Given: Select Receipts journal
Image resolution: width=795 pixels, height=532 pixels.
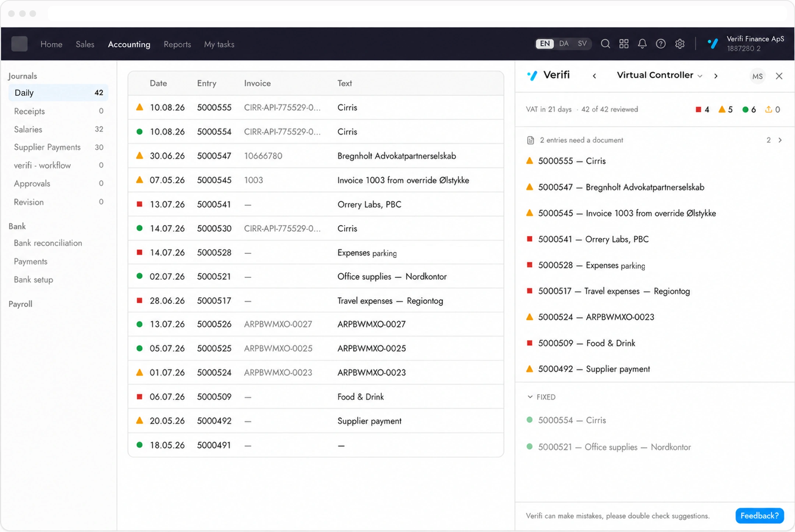Looking at the screenshot, I should tap(58, 111).
